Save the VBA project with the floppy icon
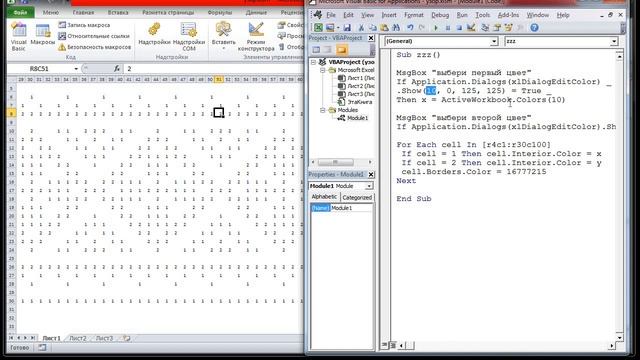 tap(347, 28)
